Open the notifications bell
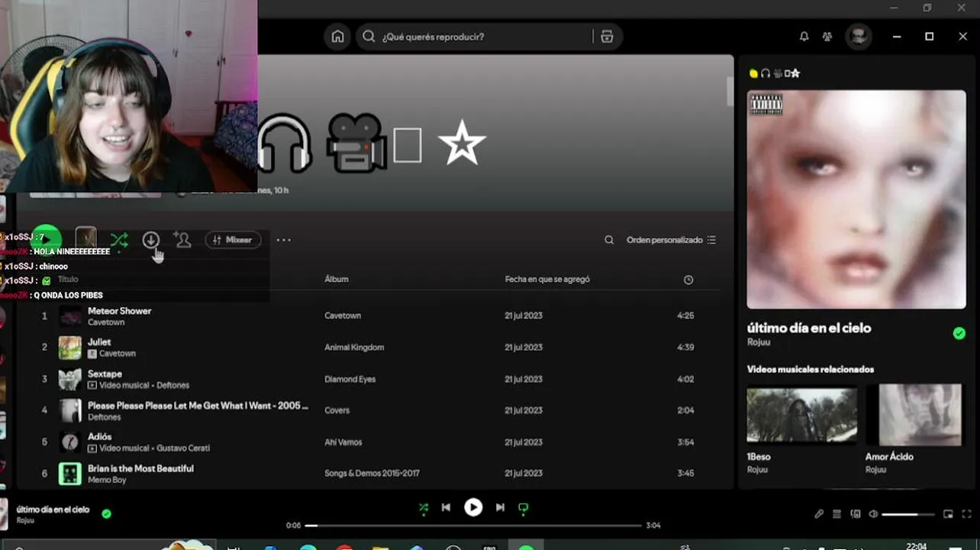 [x=804, y=37]
